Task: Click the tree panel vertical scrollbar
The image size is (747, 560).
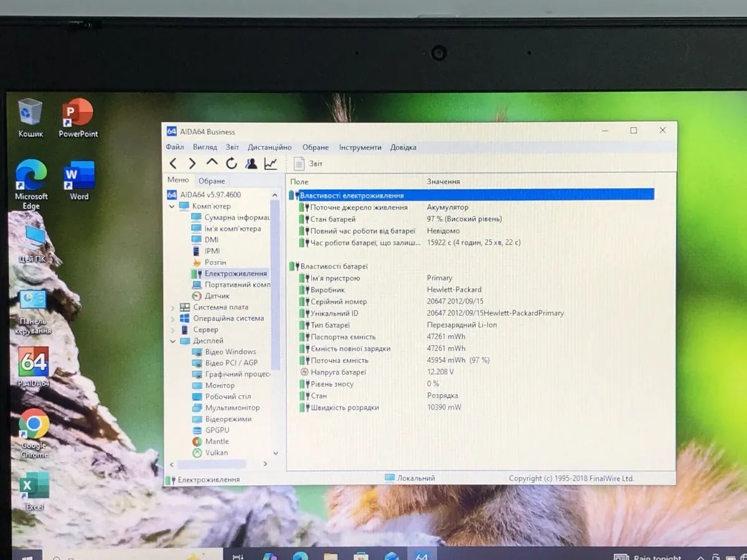Action: 275,280
